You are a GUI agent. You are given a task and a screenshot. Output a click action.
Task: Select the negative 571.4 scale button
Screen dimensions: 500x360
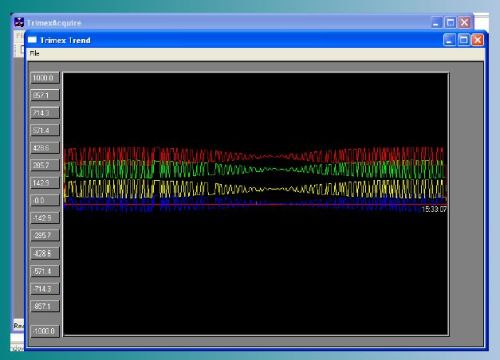coord(45,271)
